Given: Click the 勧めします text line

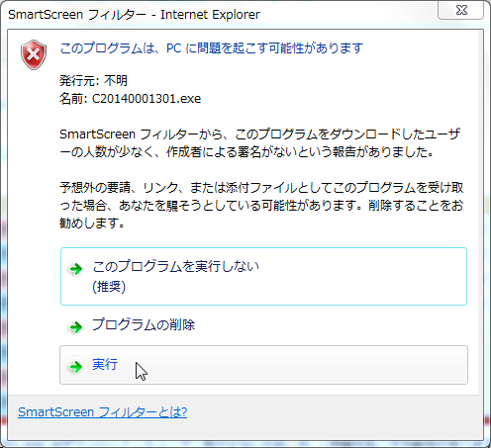Looking at the screenshot, I should [x=92, y=224].
